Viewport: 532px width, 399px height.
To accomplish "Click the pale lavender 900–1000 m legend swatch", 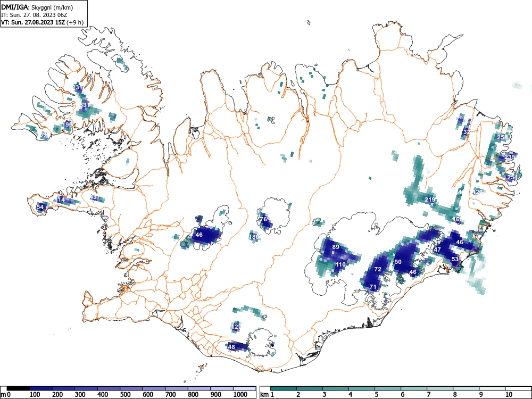I will point(222,388).
